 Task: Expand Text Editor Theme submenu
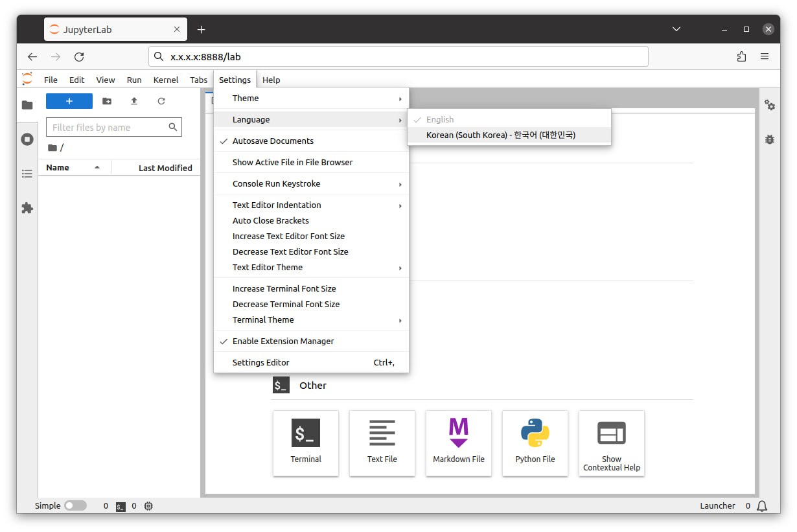pos(311,267)
